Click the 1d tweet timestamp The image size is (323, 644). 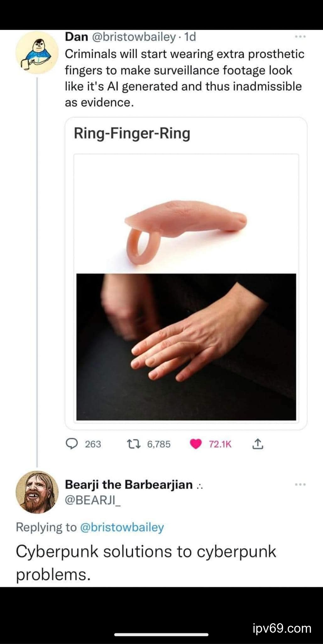(x=190, y=37)
